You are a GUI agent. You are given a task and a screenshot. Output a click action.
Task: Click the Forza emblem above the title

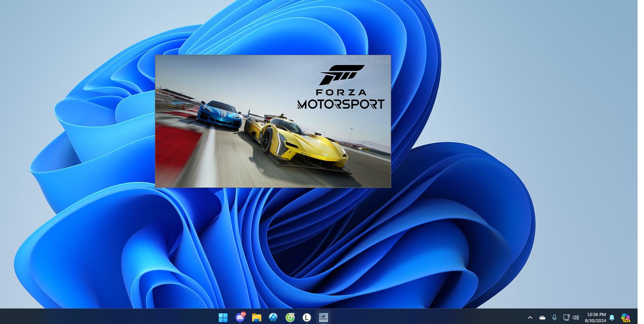pyautogui.click(x=341, y=75)
